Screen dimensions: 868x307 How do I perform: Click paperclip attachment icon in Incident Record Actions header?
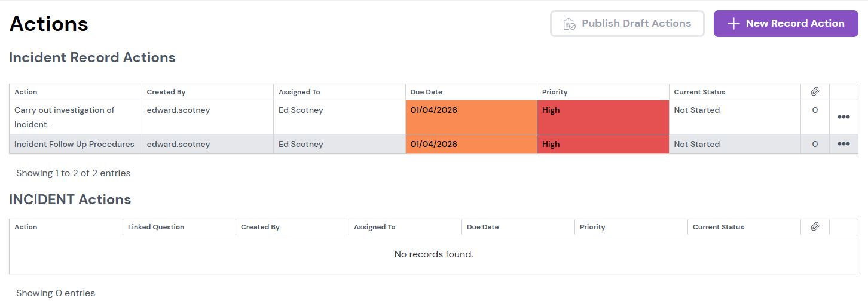click(x=815, y=92)
